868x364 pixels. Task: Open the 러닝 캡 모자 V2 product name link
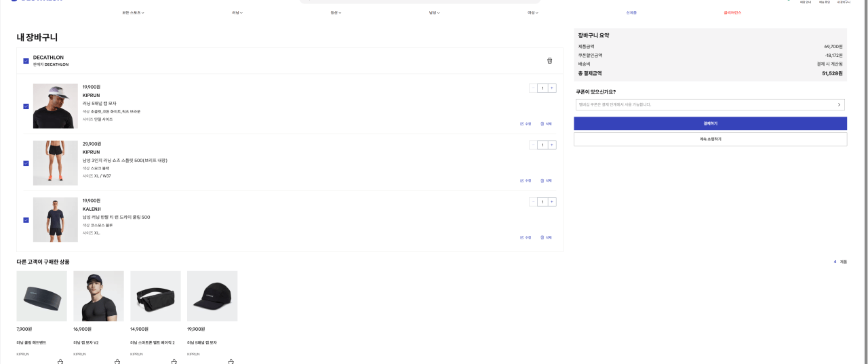86,342
